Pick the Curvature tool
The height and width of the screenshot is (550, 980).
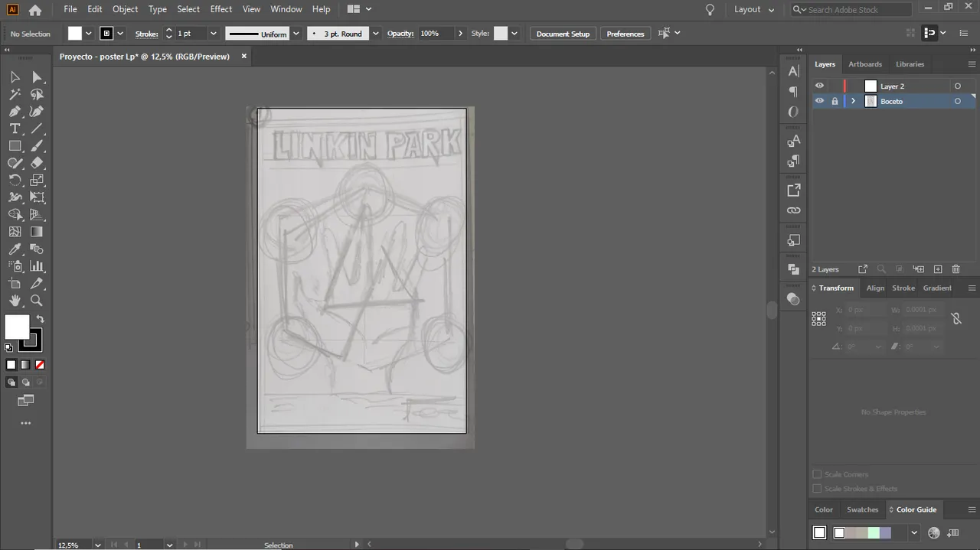click(37, 112)
